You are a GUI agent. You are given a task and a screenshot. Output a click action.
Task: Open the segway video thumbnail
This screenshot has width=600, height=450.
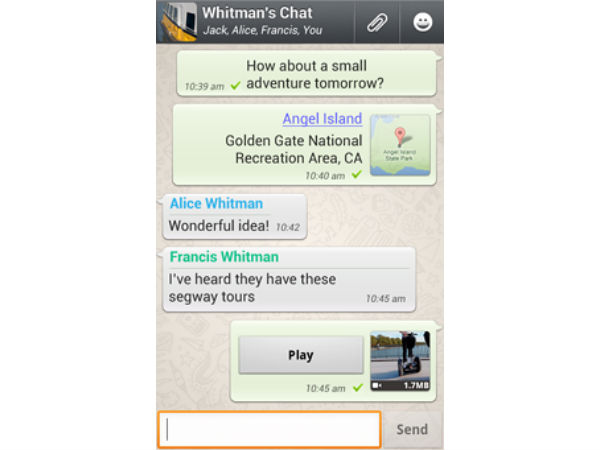(400, 361)
